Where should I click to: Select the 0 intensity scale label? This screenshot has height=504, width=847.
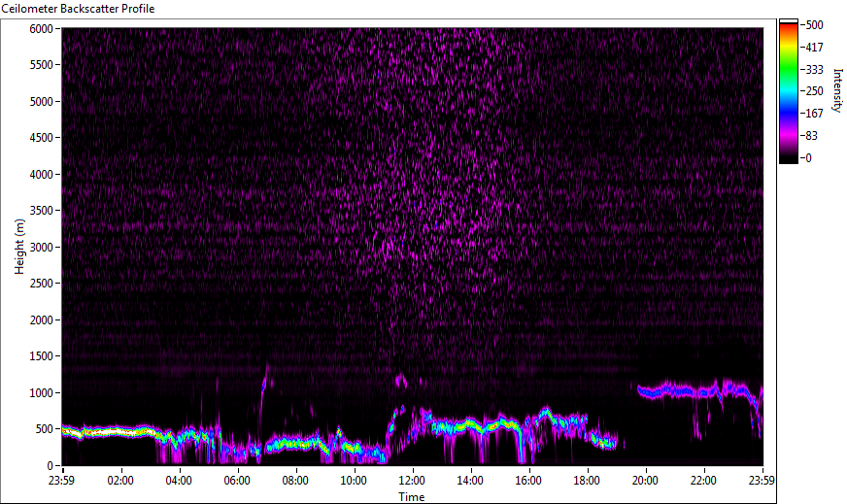click(x=808, y=157)
